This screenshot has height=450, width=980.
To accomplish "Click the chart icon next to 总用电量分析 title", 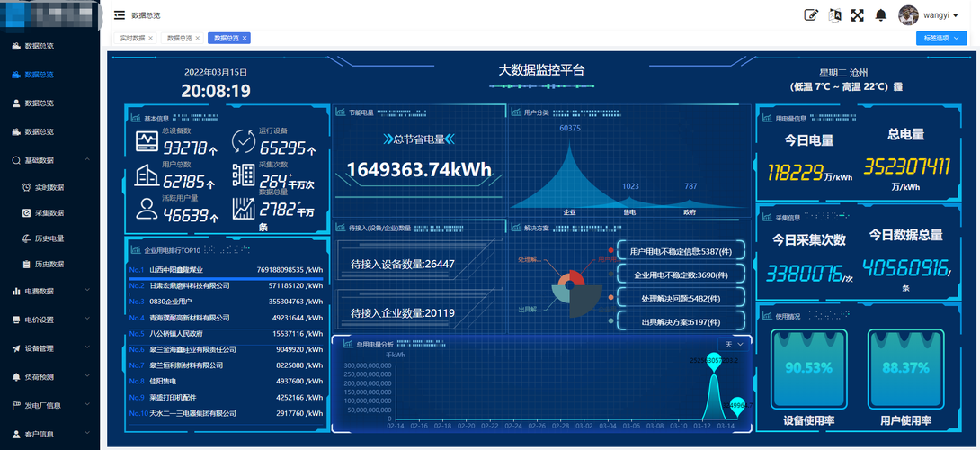I will pyautogui.click(x=348, y=344).
